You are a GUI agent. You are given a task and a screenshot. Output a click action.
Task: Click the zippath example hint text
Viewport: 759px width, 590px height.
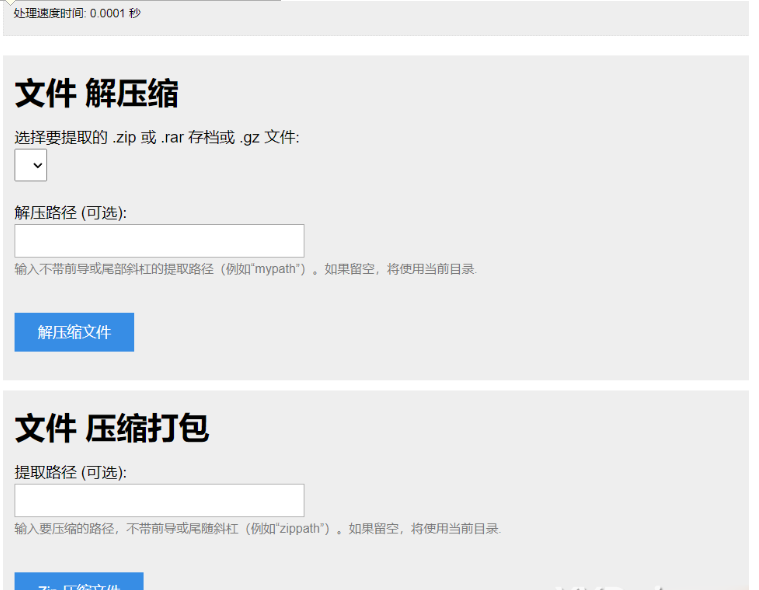coord(258,528)
